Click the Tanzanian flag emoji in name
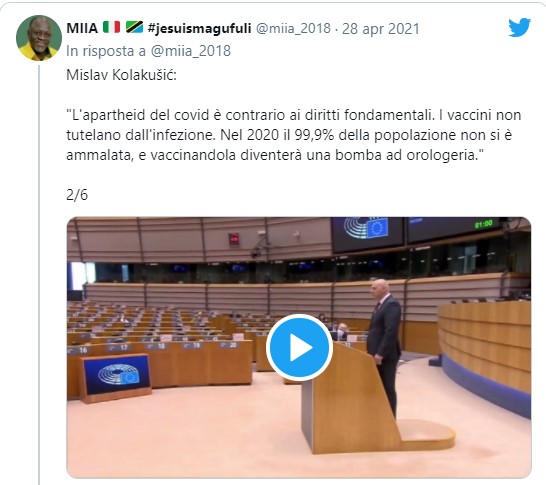The image size is (546, 485). tap(134, 28)
